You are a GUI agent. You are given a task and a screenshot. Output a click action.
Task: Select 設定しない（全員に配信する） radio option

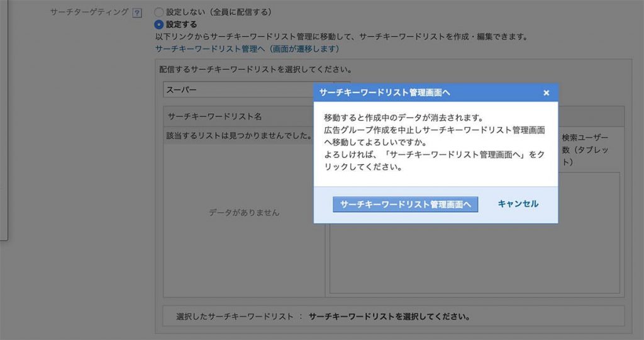click(x=159, y=13)
